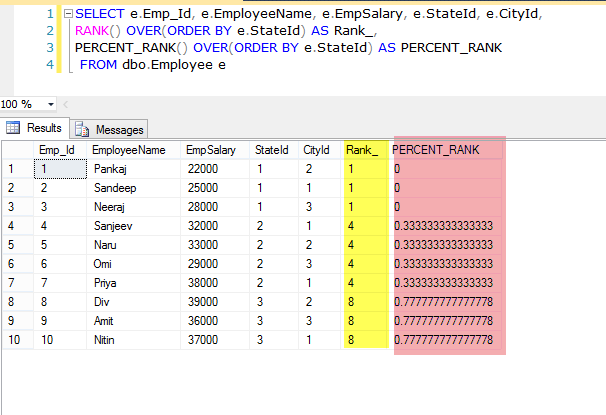Screen dimensions: 606x415
Task: Click the salary cell 28000
Action: tap(215, 207)
